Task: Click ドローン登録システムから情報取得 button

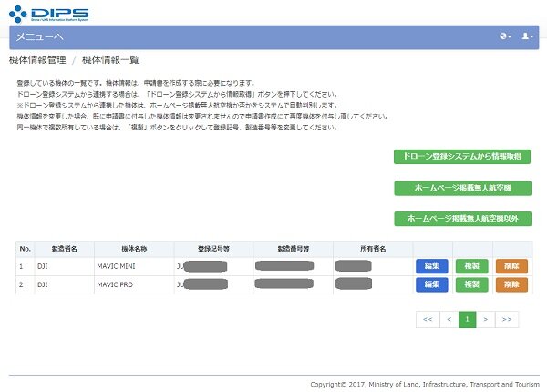Action: point(461,157)
